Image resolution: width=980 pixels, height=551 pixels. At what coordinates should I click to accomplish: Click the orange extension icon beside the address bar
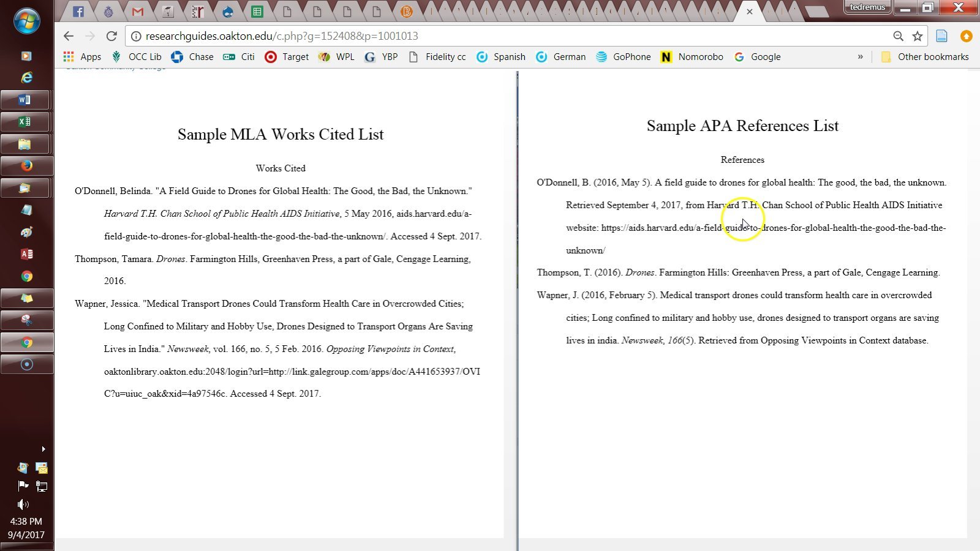966,36
